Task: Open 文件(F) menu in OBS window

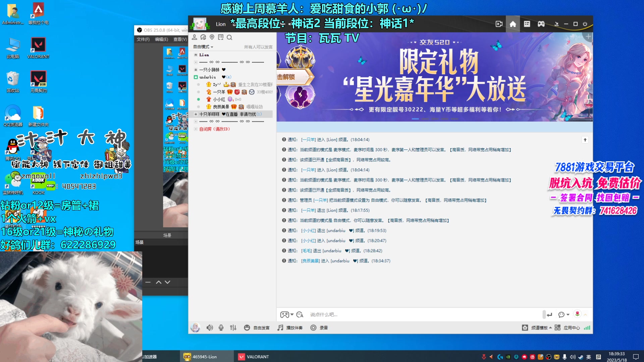Action: click(143, 40)
